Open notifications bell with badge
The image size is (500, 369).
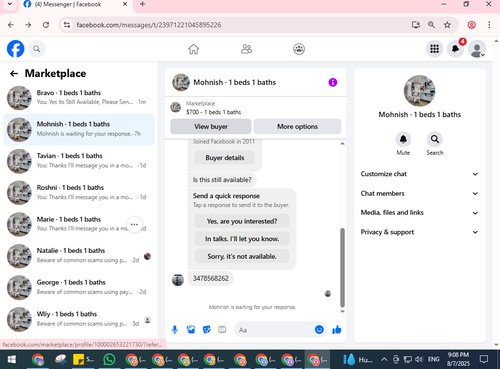455,49
